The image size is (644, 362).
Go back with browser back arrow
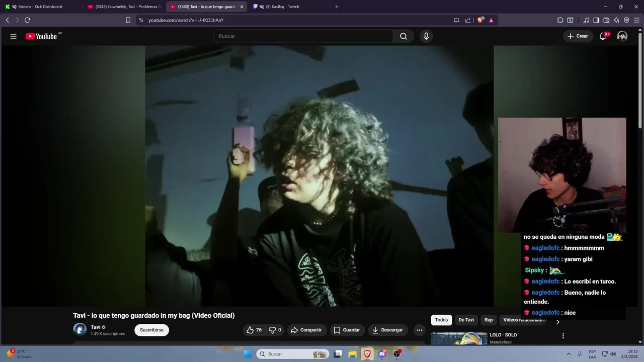8,20
